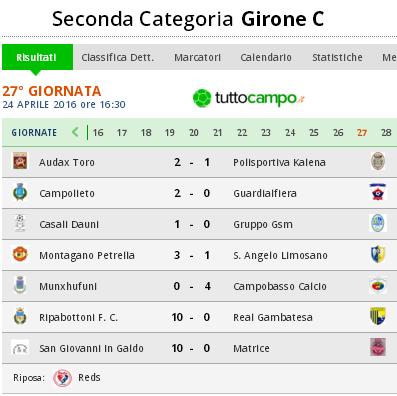
Task: Select giornata 26 in the selector
Action: pyautogui.click(x=338, y=133)
